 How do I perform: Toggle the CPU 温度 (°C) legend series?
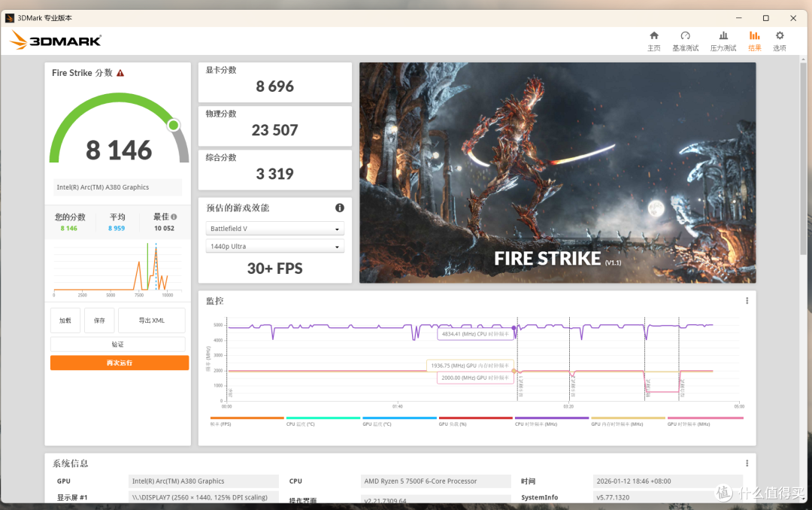click(x=323, y=420)
